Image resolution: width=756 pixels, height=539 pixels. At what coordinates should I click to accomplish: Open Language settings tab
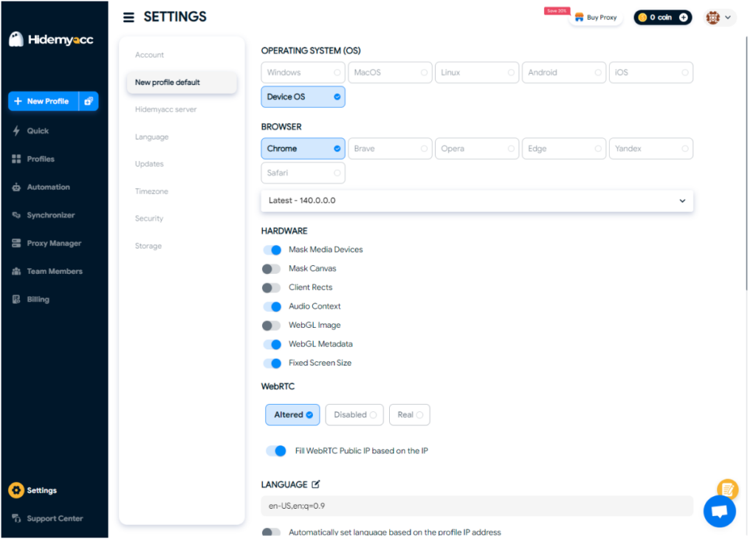(x=152, y=137)
